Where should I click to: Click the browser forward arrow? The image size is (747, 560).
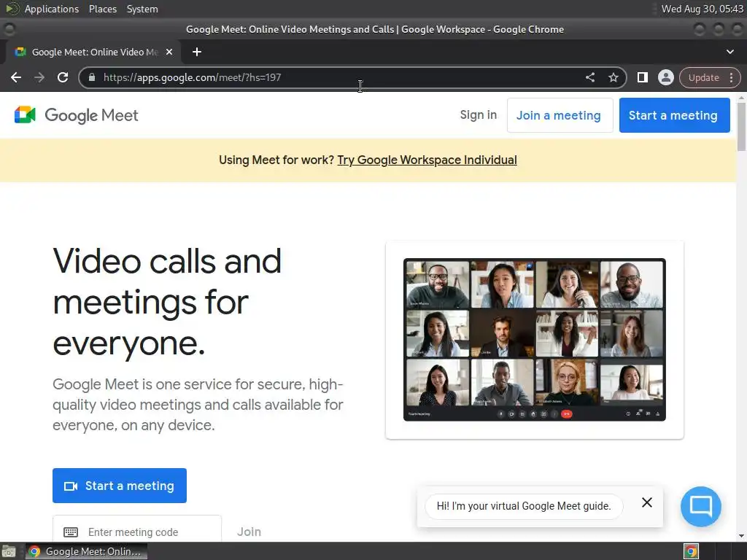pyautogui.click(x=39, y=77)
